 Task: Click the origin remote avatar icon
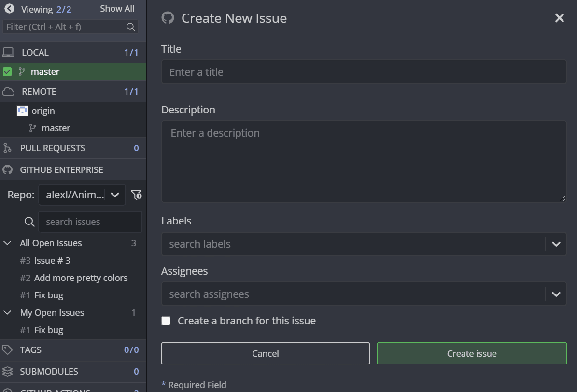[x=22, y=111]
